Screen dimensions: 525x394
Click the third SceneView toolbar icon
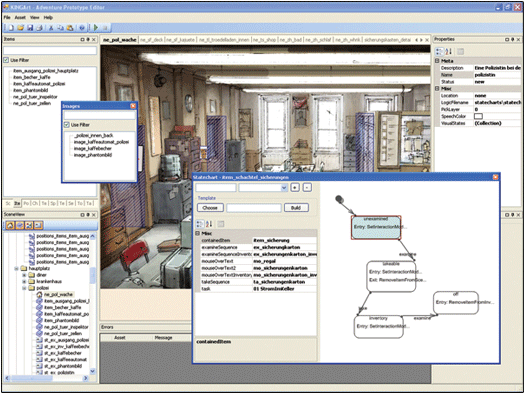click(29, 225)
